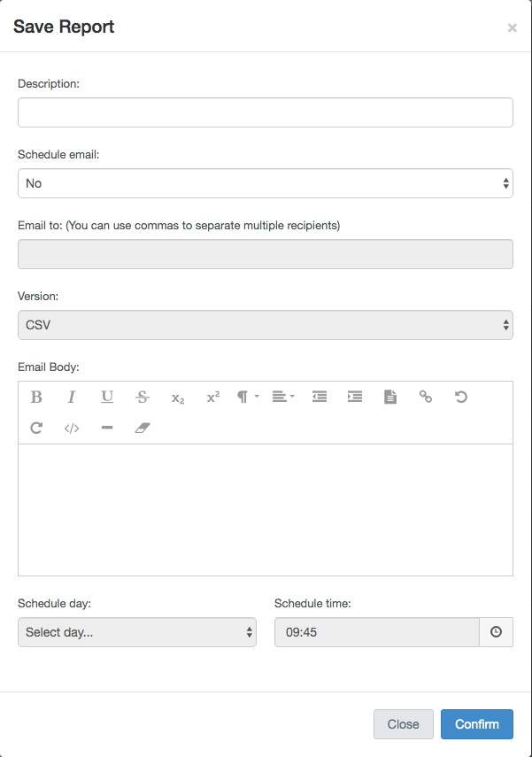Open the Version CSV dropdown
The image size is (532, 757).
[x=266, y=325]
